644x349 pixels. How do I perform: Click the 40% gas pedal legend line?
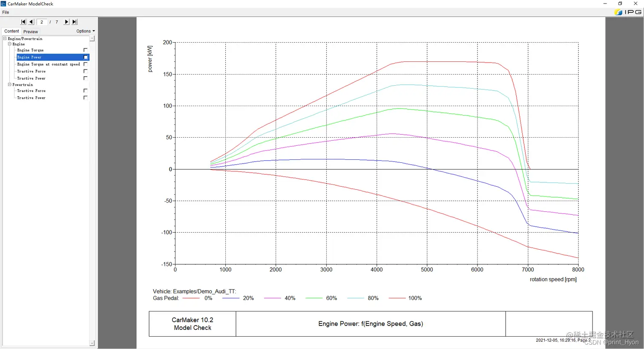[x=272, y=298]
